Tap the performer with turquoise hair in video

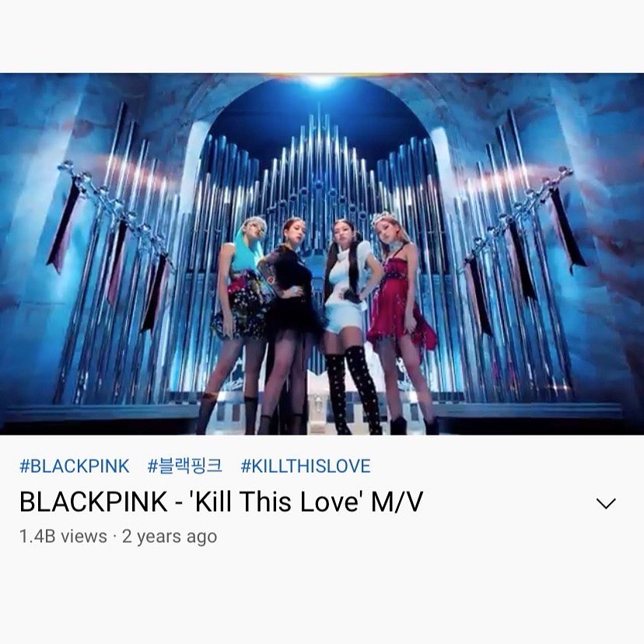coord(238,320)
